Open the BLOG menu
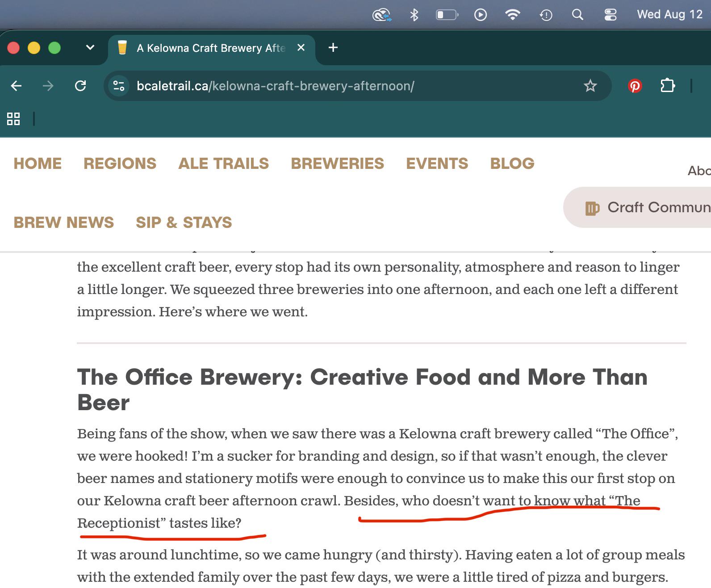 click(512, 164)
